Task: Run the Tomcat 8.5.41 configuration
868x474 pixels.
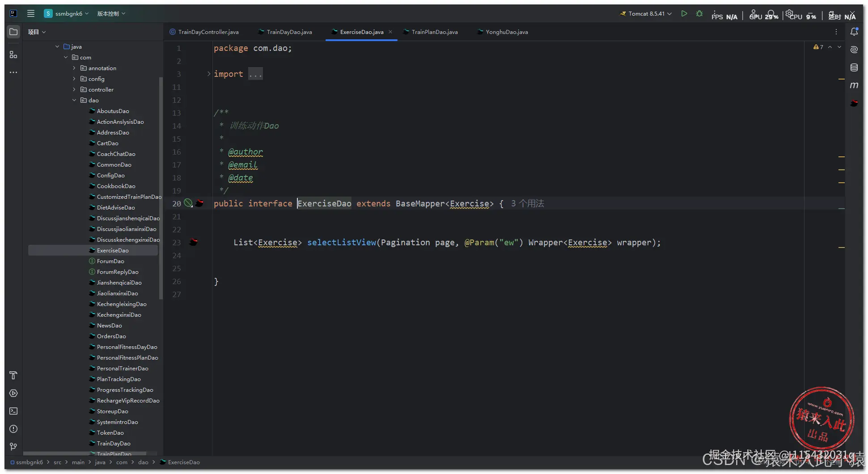Action: [x=684, y=14]
